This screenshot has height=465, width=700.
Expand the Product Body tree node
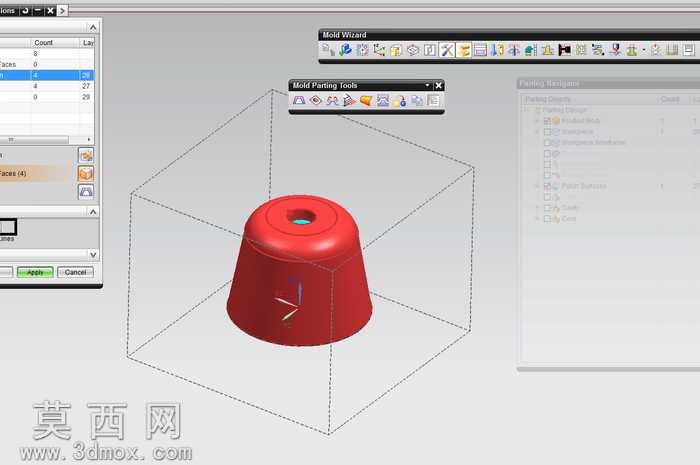pyautogui.click(x=538, y=120)
